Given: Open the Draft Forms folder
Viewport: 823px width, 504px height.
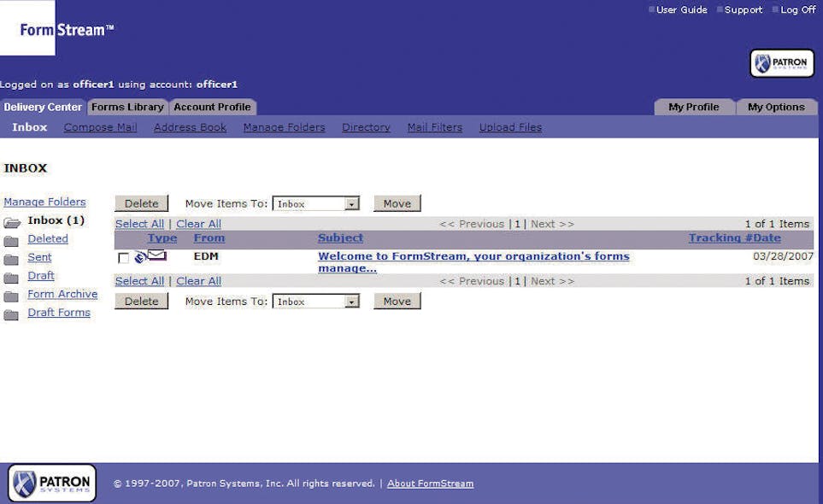Looking at the screenshot, I should click(x=59, y=313).
